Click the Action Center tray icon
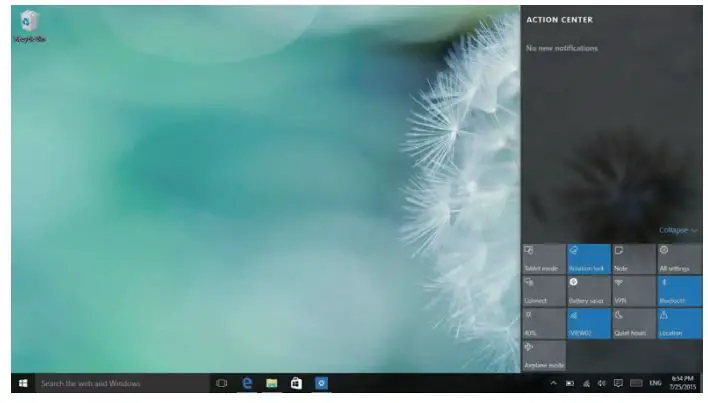Viewport: 708px width, 403px height. click(618, 383)
